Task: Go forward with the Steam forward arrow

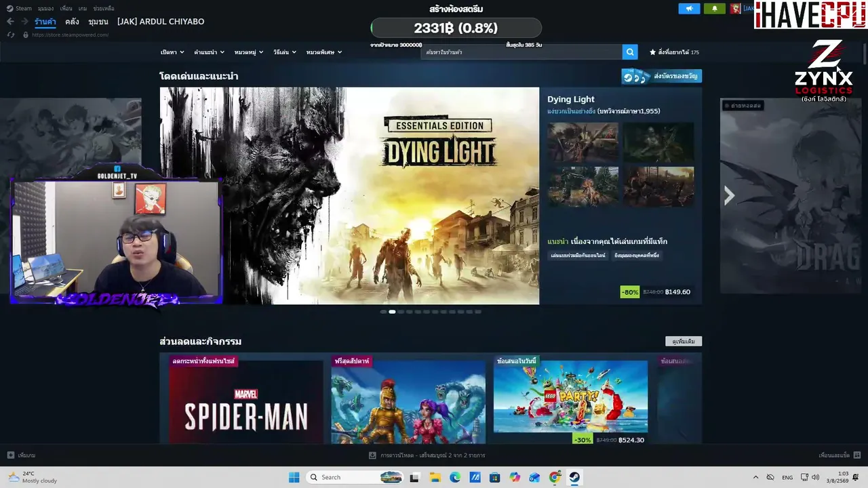Action: [24, 22]
